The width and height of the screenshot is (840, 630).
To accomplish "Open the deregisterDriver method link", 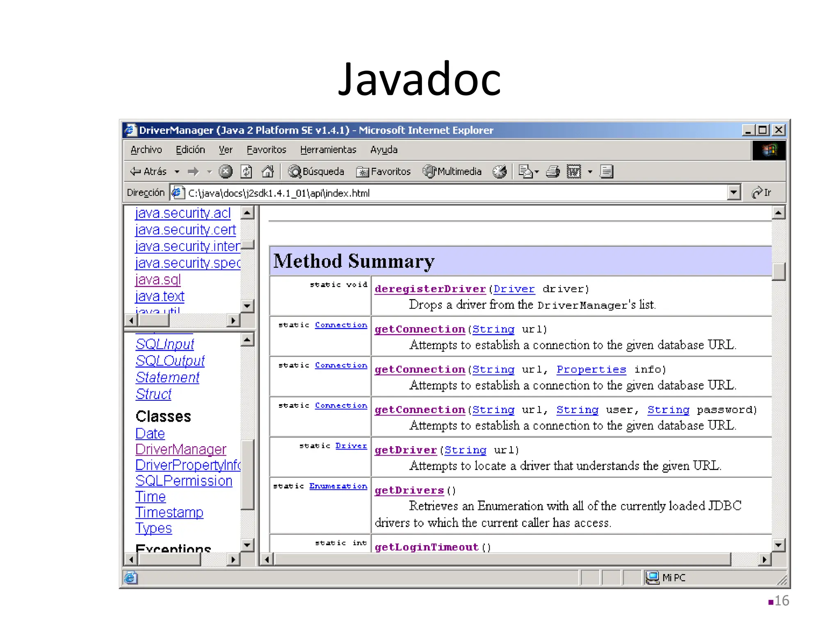I will (430, 289).
